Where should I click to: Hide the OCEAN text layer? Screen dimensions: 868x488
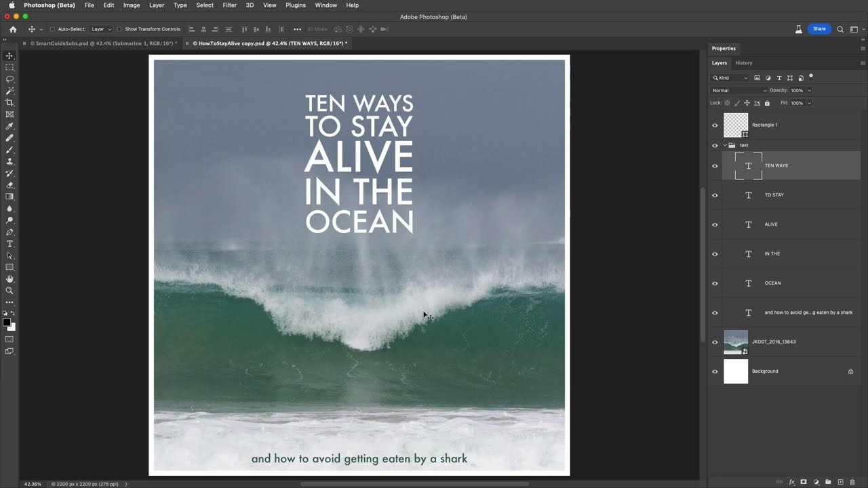click(715, 283)
